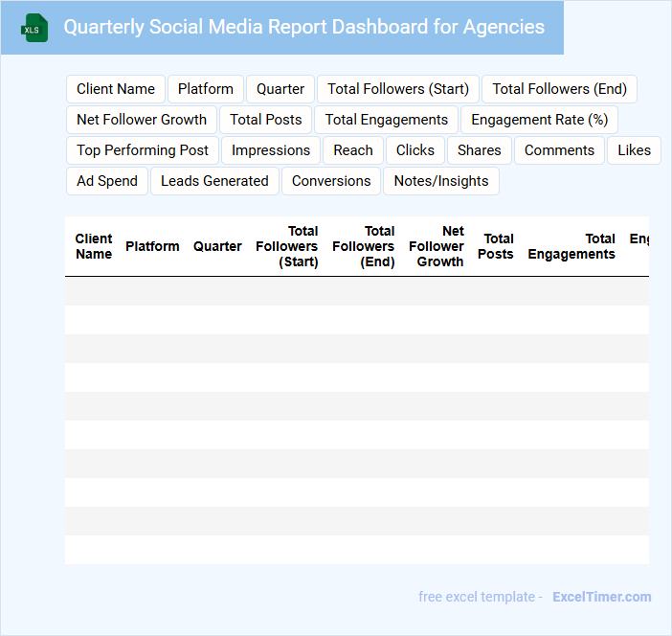The height and width of the screenshot is (636, 672).
Task: Open the Top Performing Post tag
Action: pyautogui.click(x=143, y=150)
